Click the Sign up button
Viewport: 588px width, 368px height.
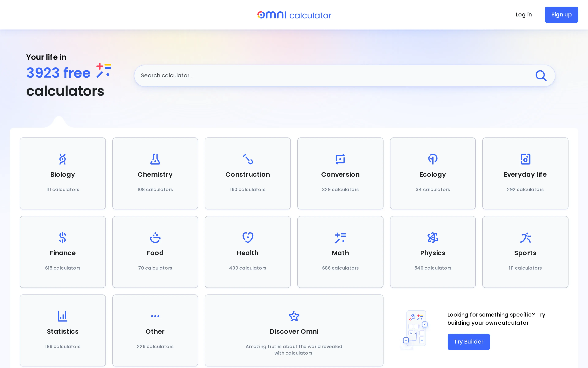click(x=561, y=15)
